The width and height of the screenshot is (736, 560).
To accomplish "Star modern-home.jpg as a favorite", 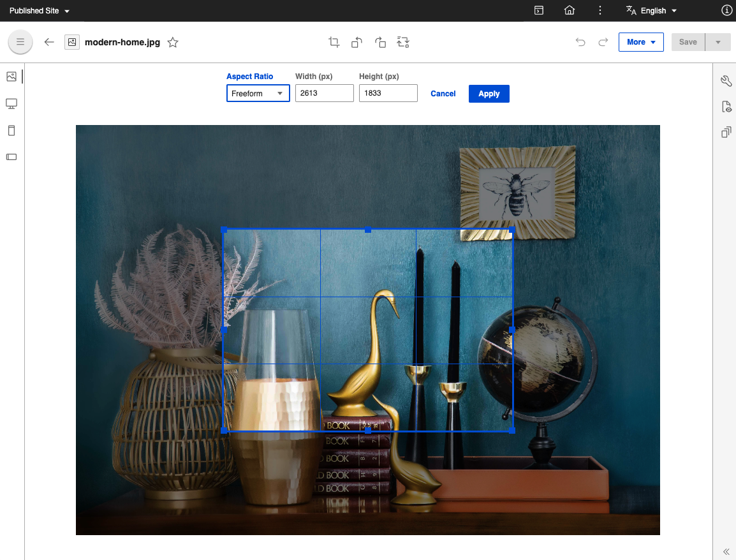I will 172,42.
